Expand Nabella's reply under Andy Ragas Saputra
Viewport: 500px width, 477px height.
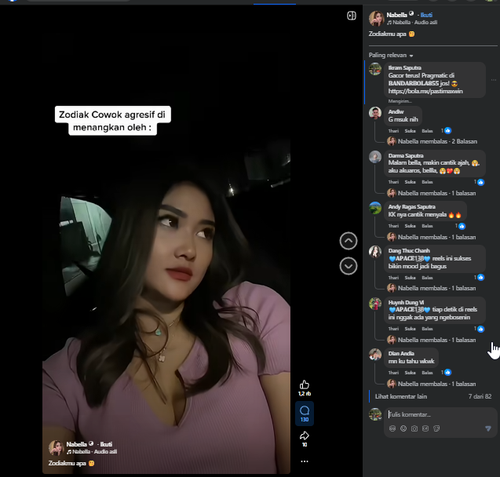pyautogui.click(x=432, y=237)
